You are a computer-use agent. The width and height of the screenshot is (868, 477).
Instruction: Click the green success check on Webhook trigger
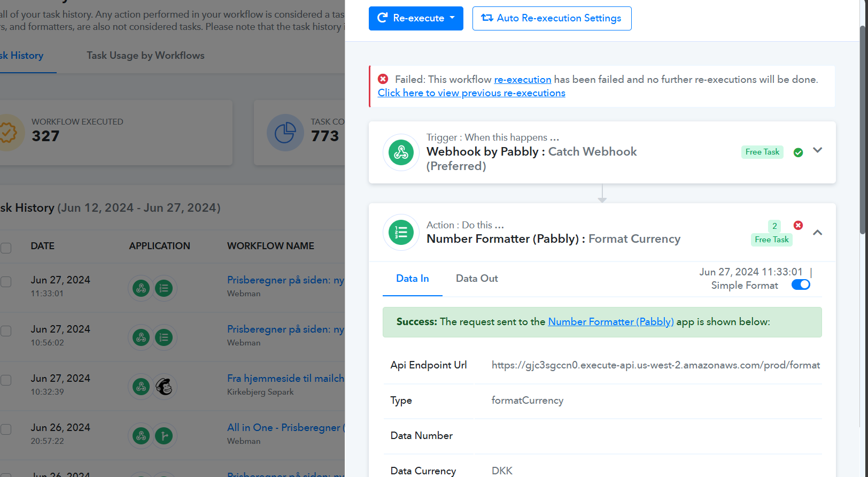click(x=798, y=152)
